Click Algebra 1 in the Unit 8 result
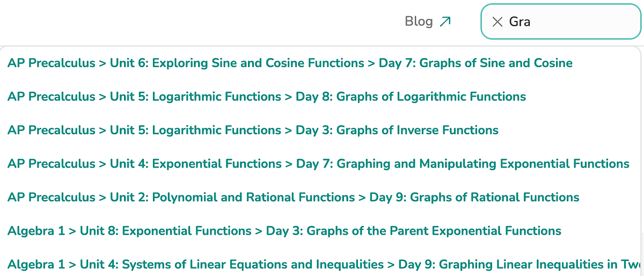The height and width of the screenshot is (276, 644). point(36,231)
